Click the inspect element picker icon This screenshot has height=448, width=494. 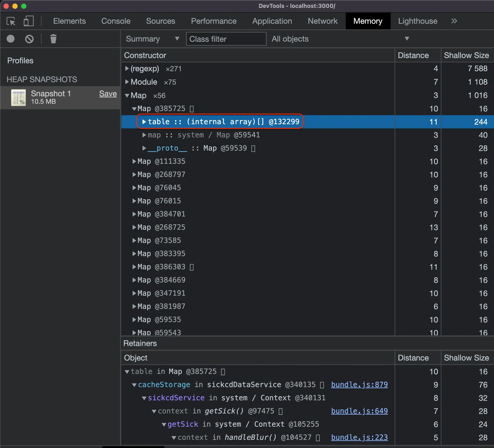point(11,21)
